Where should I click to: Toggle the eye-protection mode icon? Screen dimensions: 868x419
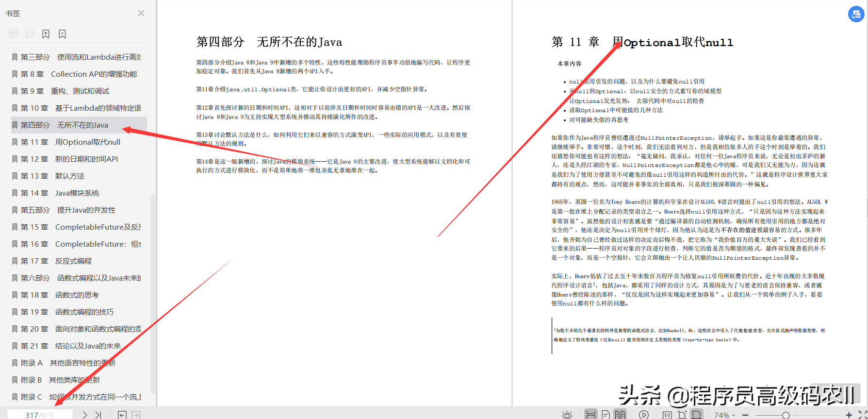(567, 415)
